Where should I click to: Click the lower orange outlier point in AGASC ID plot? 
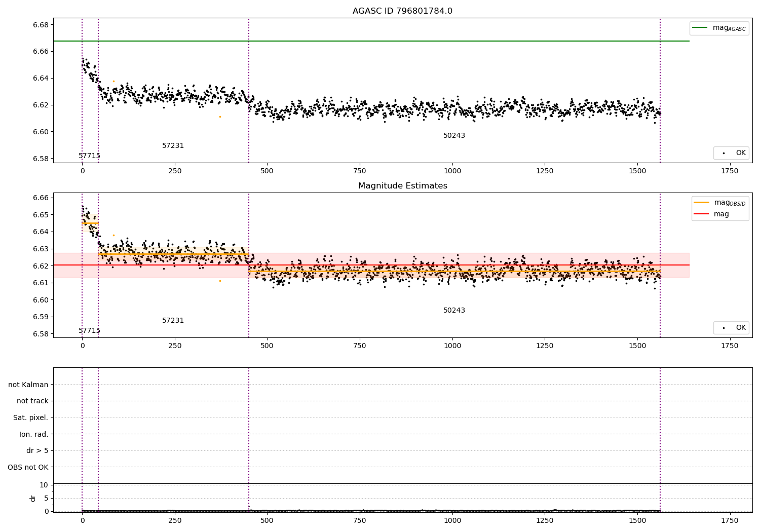220,117
